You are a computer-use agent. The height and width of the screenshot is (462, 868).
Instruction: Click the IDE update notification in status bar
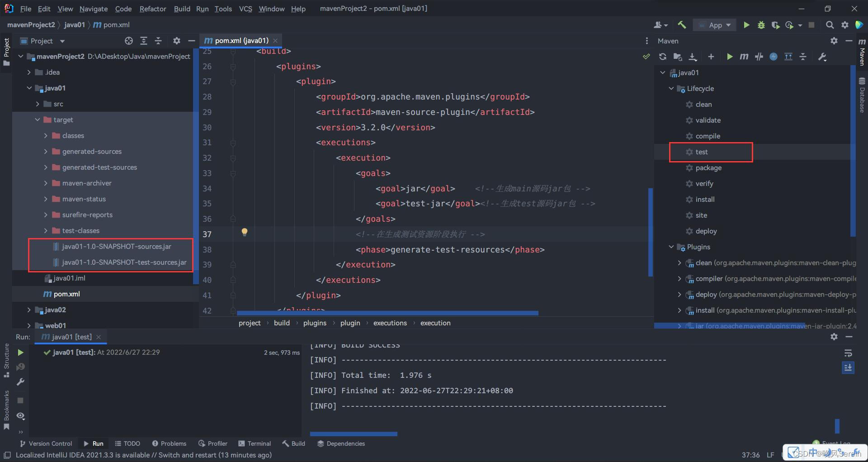tap(144, 455)
